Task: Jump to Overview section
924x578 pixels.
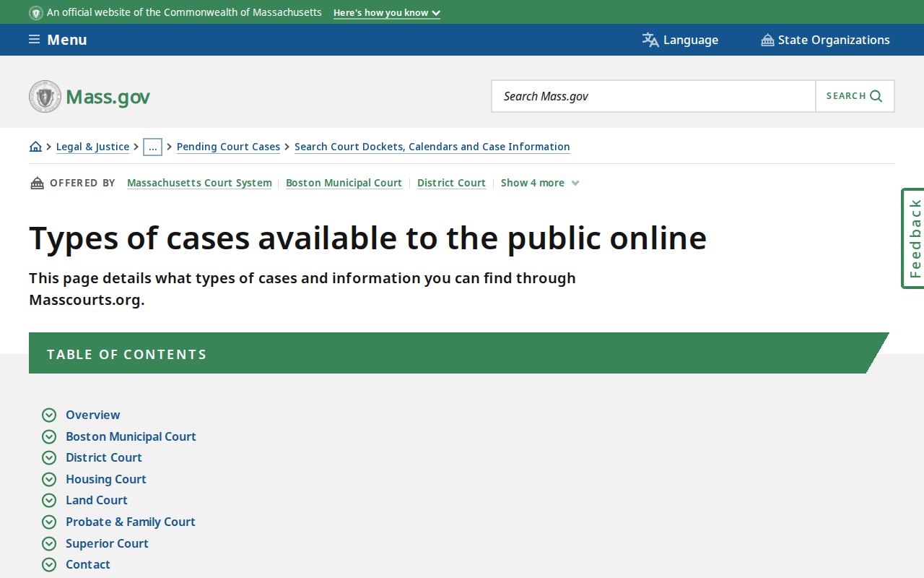Action: tap(92, 415)
